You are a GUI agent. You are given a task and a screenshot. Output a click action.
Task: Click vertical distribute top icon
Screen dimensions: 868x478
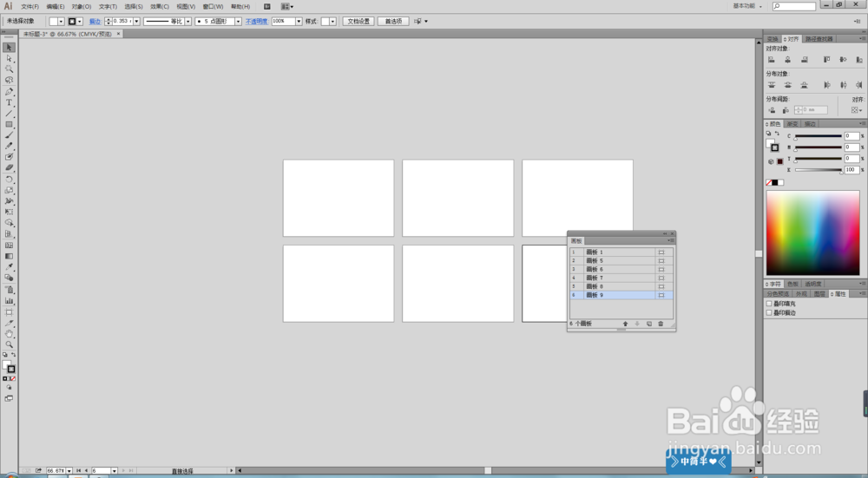coord(771,85)
